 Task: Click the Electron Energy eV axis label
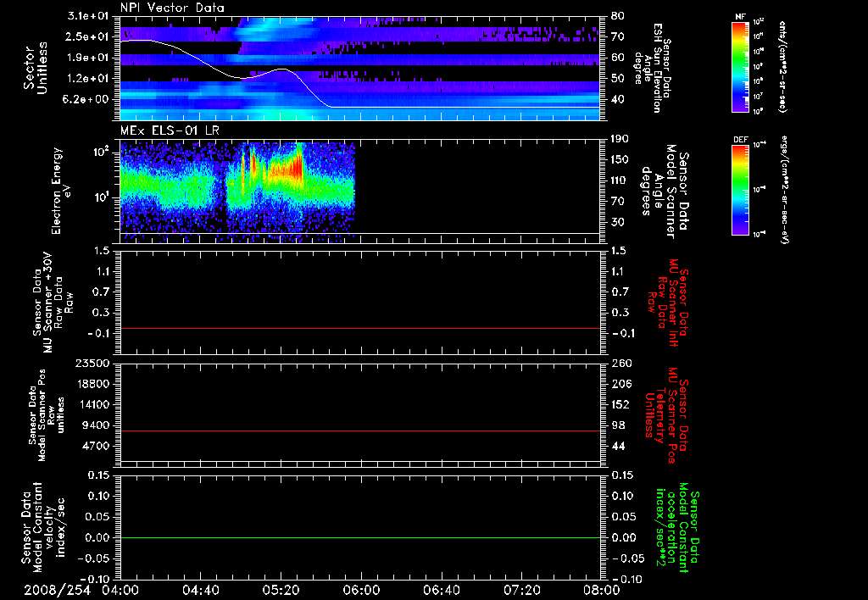[x=61, y=191]
